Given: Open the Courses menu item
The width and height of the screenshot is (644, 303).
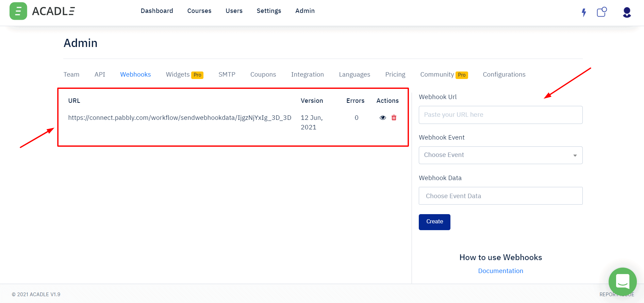Looking at the screenshot, I should [199, 11].
